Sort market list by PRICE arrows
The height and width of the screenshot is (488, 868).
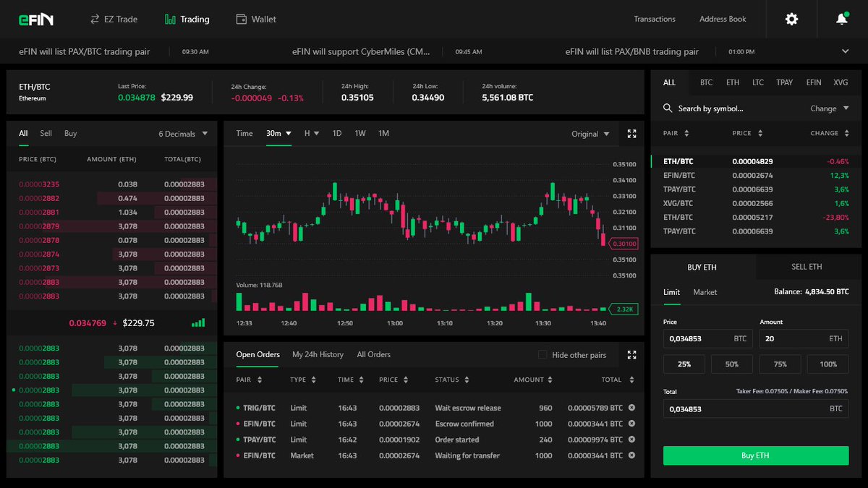click(759, 134)
